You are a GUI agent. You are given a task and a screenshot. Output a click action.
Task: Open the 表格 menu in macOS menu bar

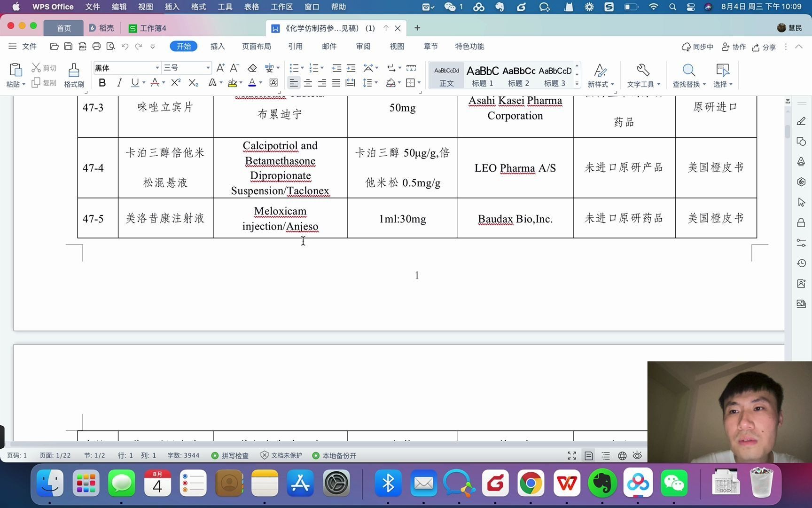[x=251, y=7]
